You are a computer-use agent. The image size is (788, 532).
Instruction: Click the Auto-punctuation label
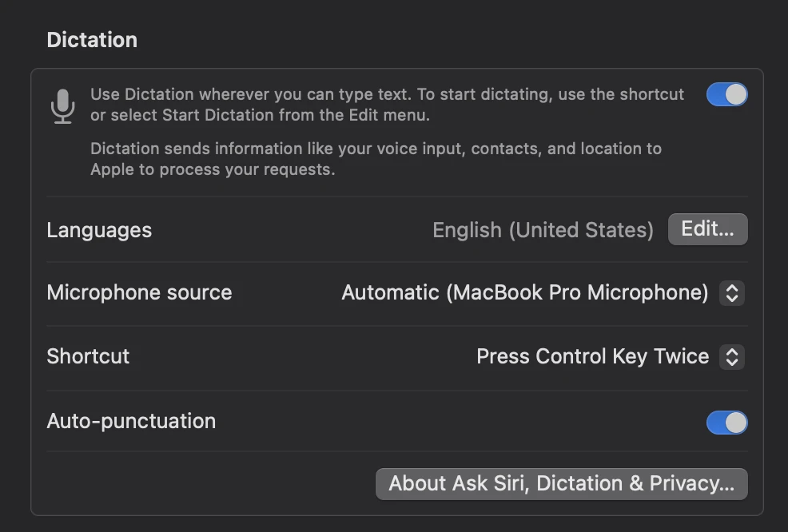(131, 421)
